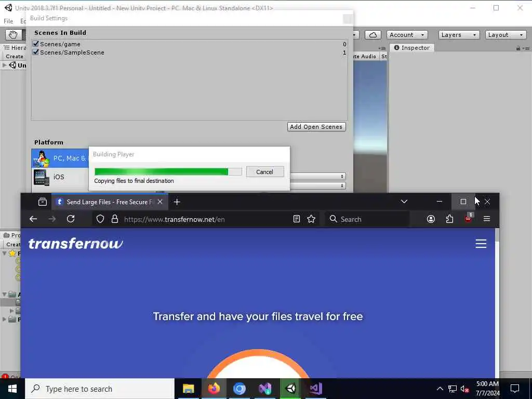Open the File menu in Unity

(x=8, y=21)
